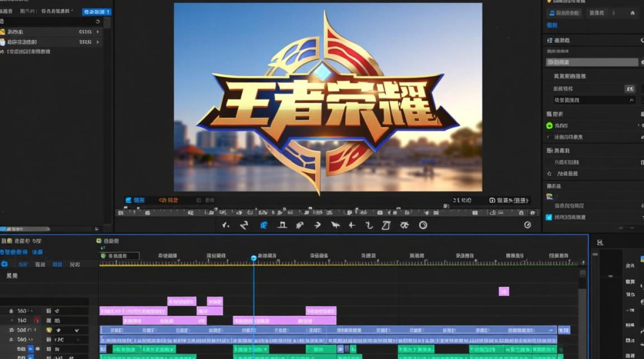
Task: Click the bracket-shaped marker icon in the preview toolbar
Action: coord(282,225)
